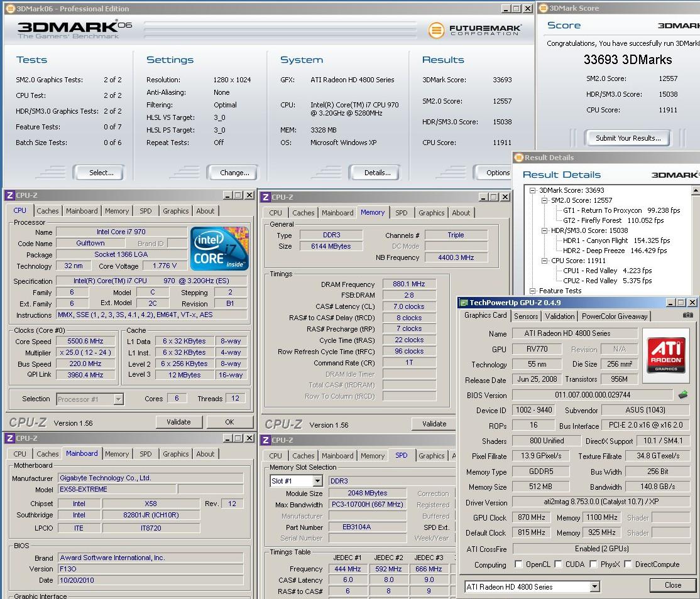Click the ATI CrossFire Enabled (2 GPUs) value

(x=601, y=549)
